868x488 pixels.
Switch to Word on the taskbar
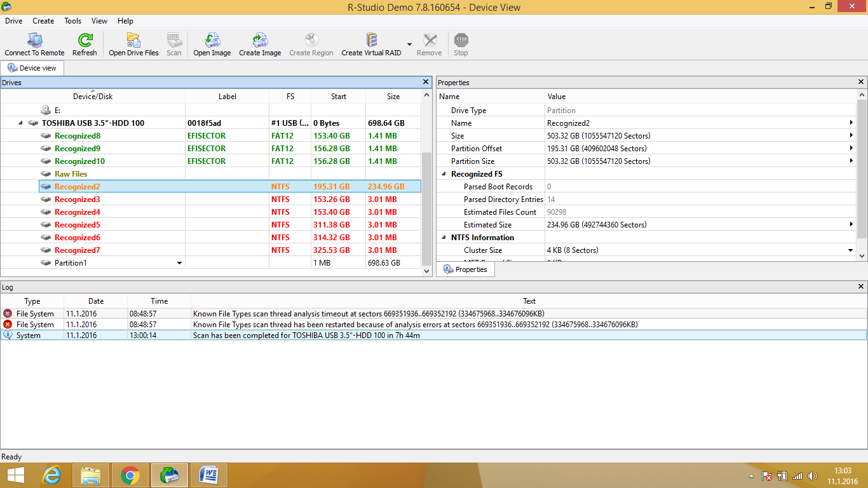209,475
